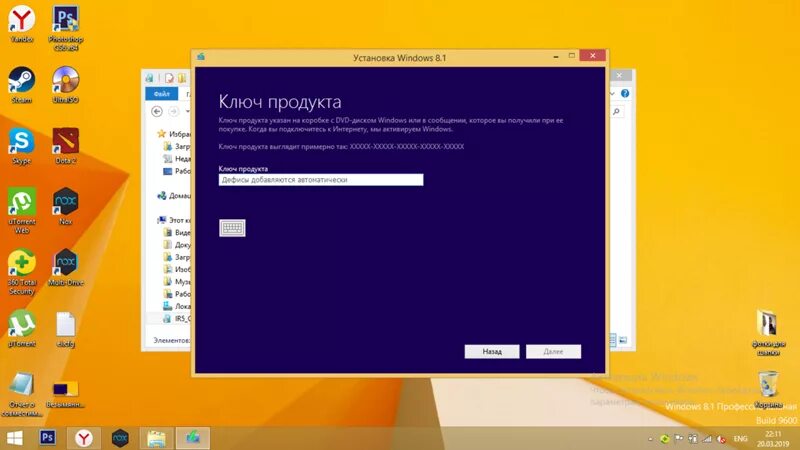Select Локальный диск in Explorer sidebar
The image size is (800, 450).
177,306
